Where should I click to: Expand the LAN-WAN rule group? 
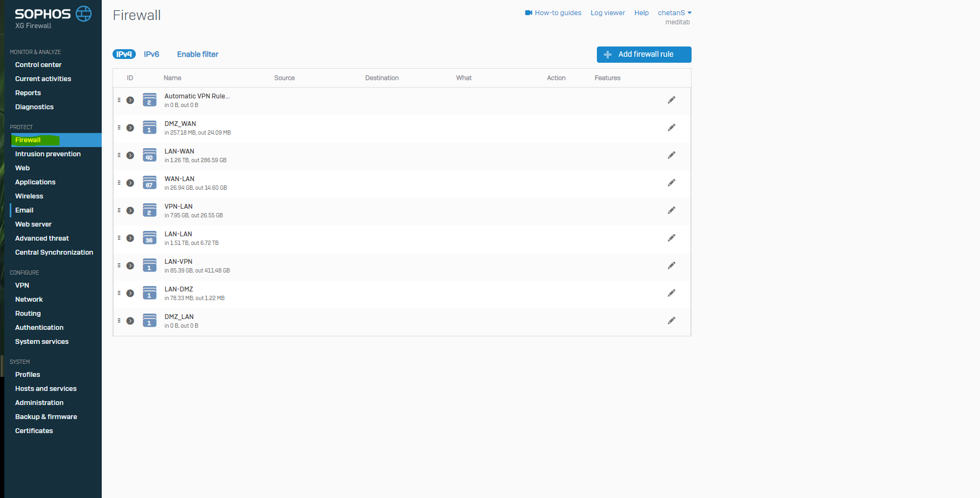[x=130, y=155]
